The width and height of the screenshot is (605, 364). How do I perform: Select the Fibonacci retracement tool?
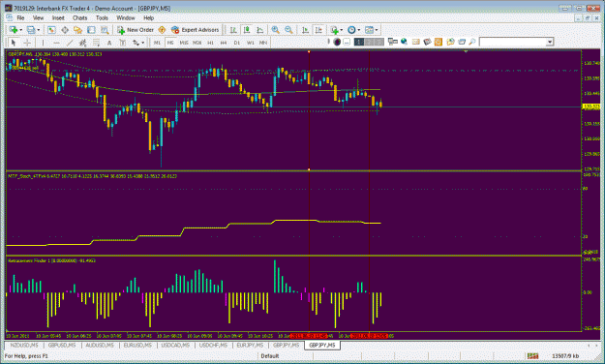coord(96,43)
